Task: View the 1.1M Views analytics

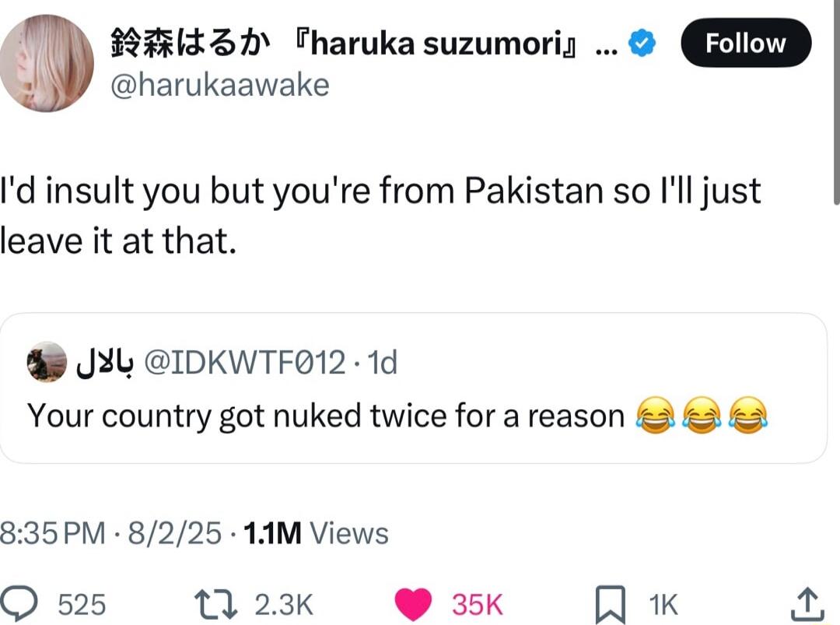Action: (x=316, y=533)
